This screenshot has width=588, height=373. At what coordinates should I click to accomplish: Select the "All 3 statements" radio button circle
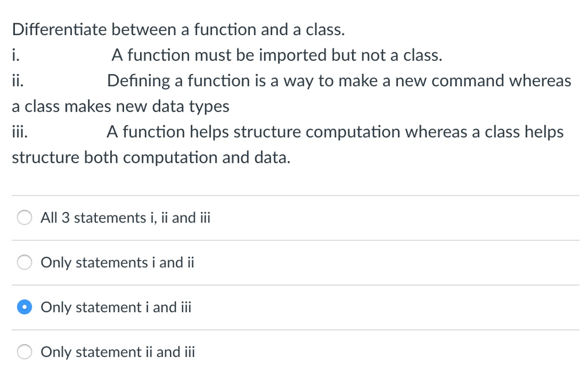tap(25, 218)
